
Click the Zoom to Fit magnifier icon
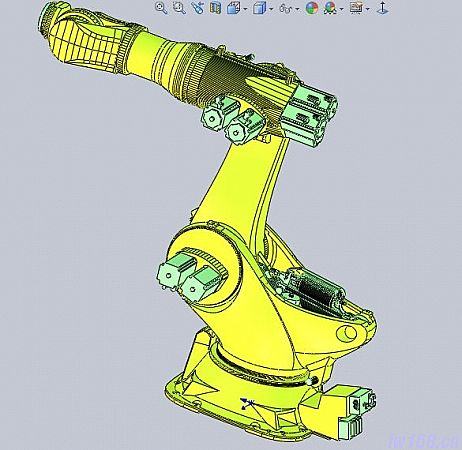(161, 8)
